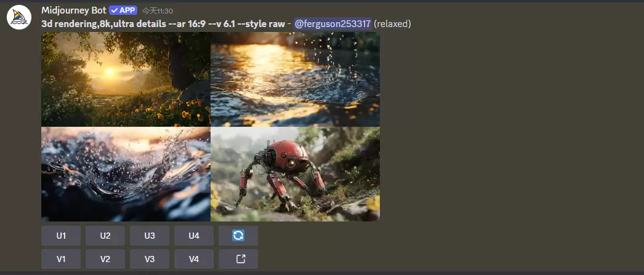Click the verified APP badge
Image resolution: width=644 pixels, height=275 pixels.
[123, 10]
